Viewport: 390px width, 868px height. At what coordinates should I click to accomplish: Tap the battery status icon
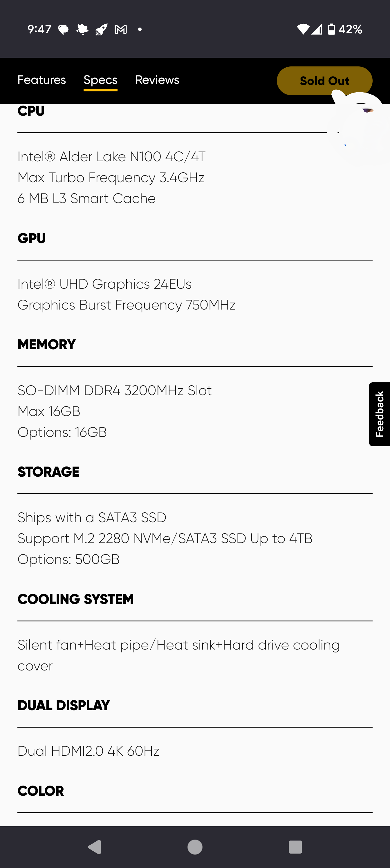332,29
